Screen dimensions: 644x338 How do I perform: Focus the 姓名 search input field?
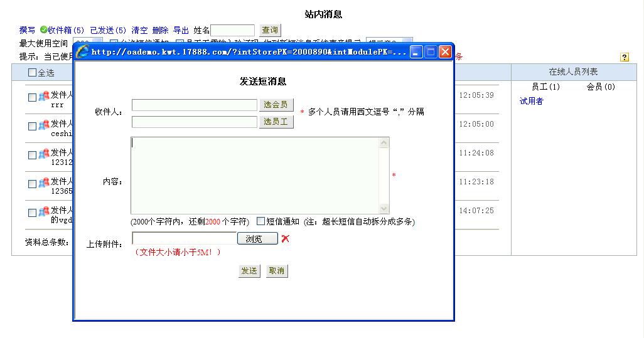(233, 30)
